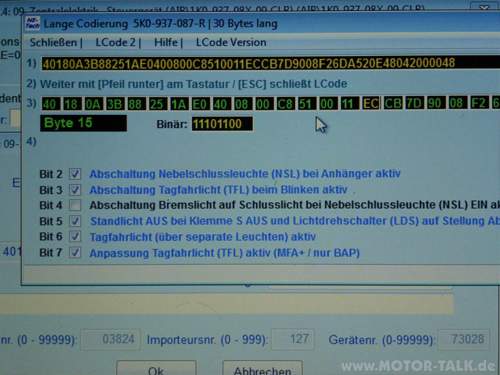Click the Lange Codierung window title icon
The width and height of the screenshot is (500, 375).
point(32,24)
